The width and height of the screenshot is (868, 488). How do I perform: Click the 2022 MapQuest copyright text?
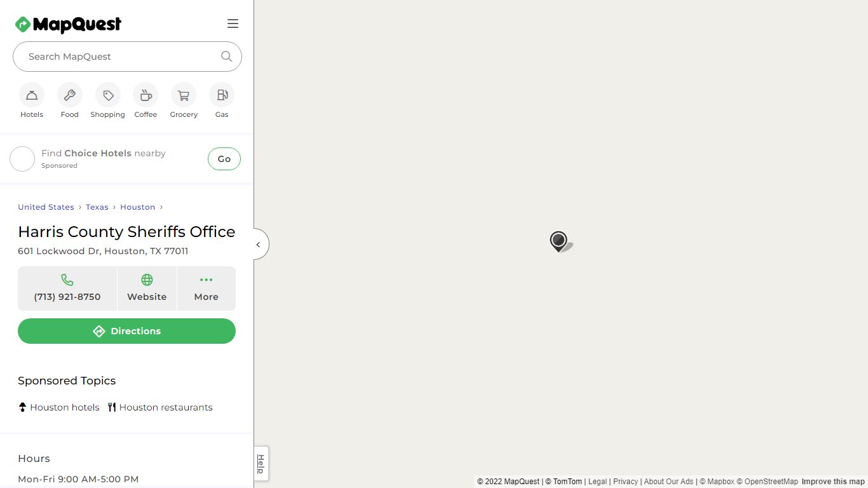(508, 482)
